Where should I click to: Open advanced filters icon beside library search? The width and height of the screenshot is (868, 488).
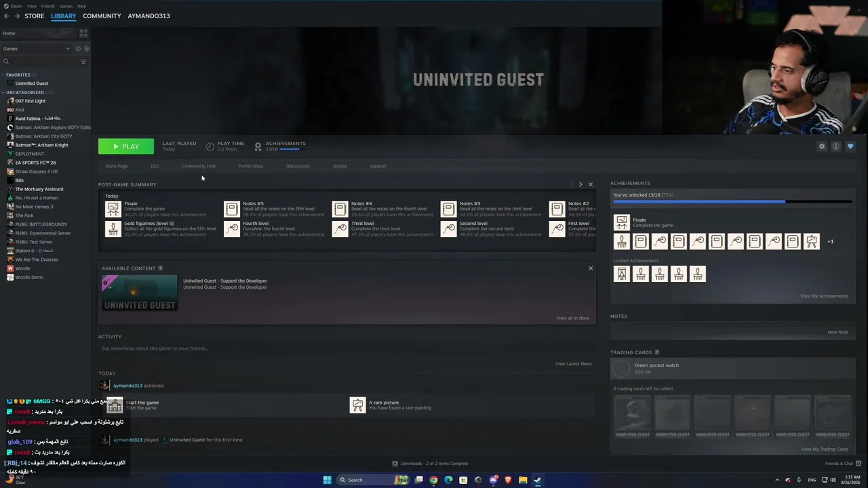click(83, 62)
